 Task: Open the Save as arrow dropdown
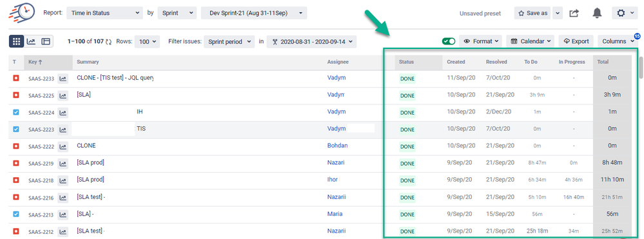pyautogui.click(x=558, y=13)
